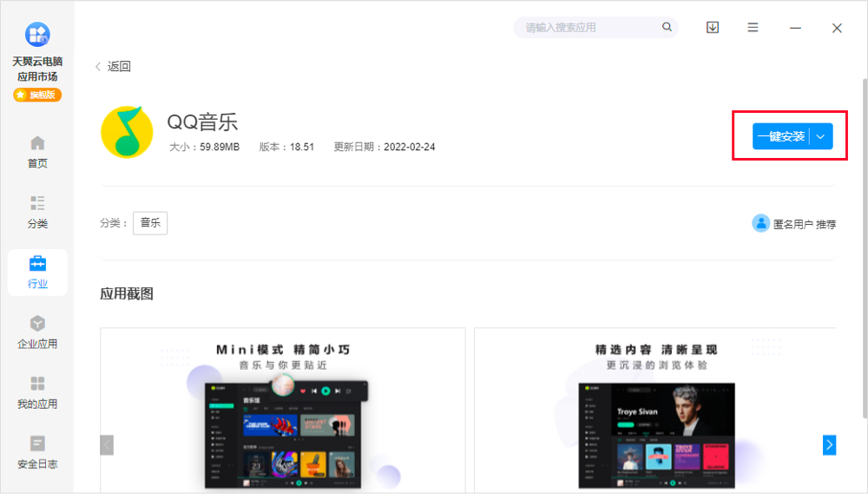Click the anonymous user avatar icon
868x494 pixels.
(x=760, y=223)
